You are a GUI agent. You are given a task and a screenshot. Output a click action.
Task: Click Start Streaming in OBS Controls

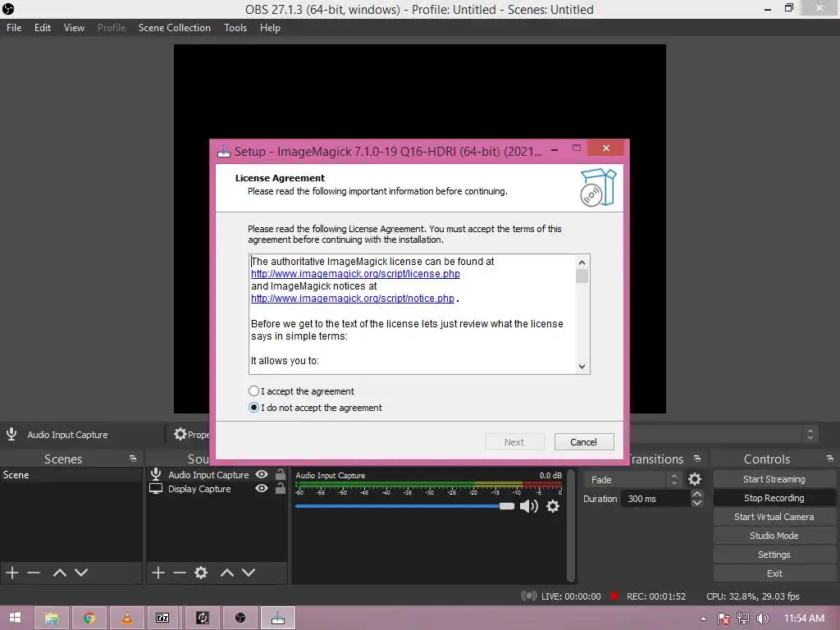click(x=774, y=479)
